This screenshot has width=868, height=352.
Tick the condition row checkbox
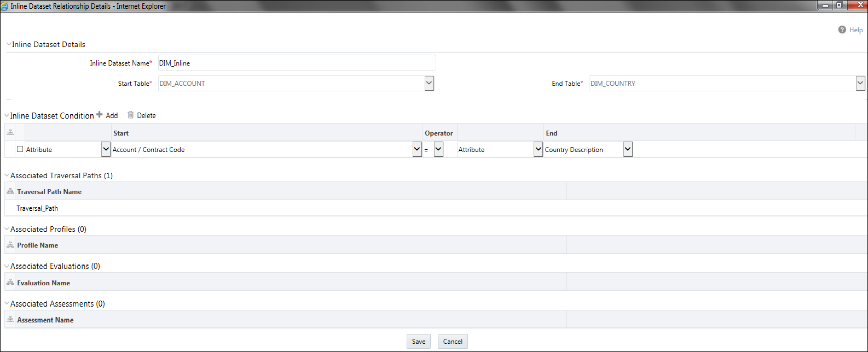coord(20,149)
